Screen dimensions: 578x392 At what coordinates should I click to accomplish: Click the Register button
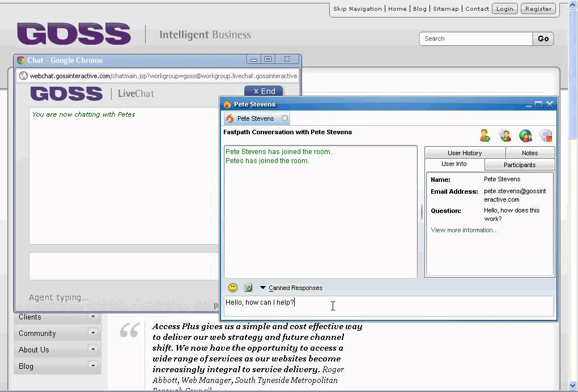[538, 9]
